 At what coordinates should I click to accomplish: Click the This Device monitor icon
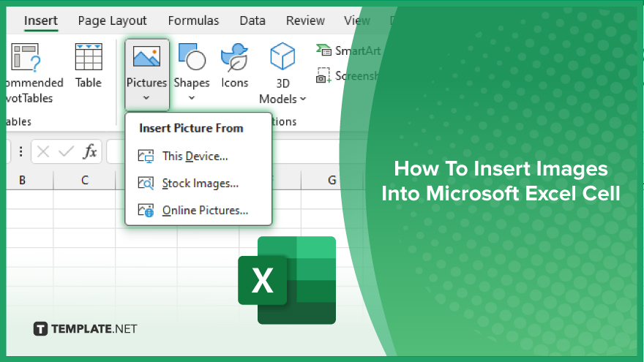(x=146, y=157)
